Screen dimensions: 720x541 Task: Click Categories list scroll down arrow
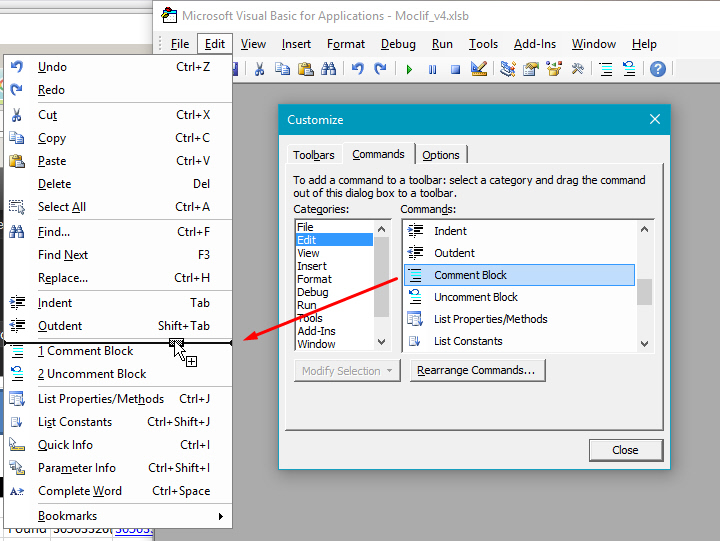tap(381, 342)
